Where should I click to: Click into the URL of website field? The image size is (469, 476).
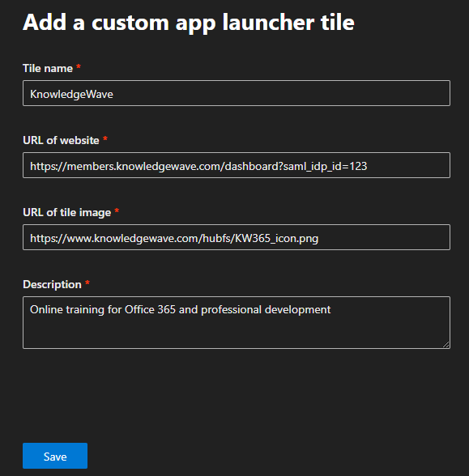(237, 165)
